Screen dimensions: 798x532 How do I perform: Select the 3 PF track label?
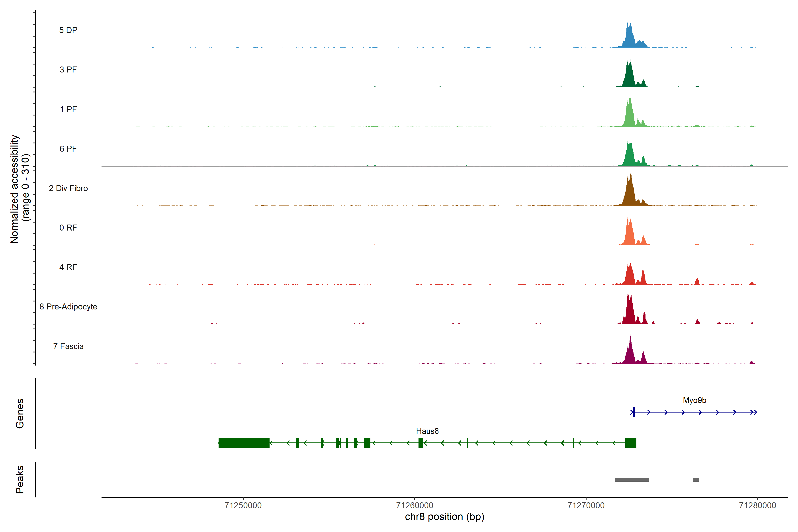68,70
